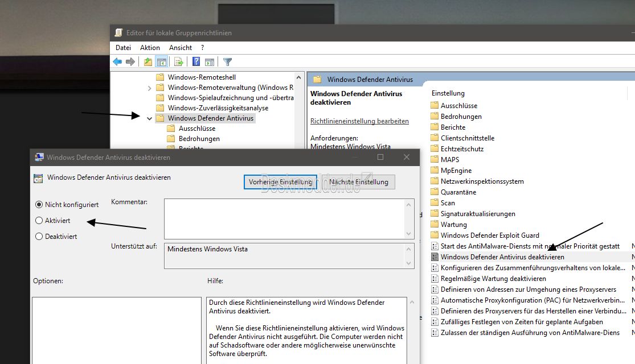Click the folder Up One Level toolbar icon
Screen dimensions: 635x364
[148, 62]
